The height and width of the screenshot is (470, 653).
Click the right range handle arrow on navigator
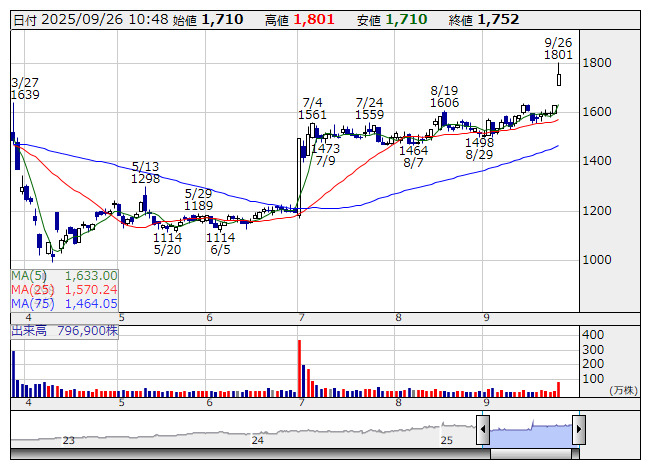(578, 430)
